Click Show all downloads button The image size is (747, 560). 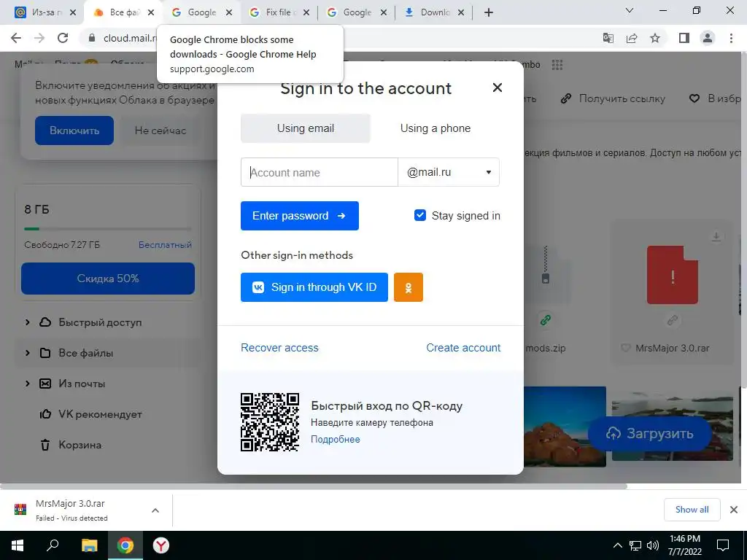click(692, 510)
